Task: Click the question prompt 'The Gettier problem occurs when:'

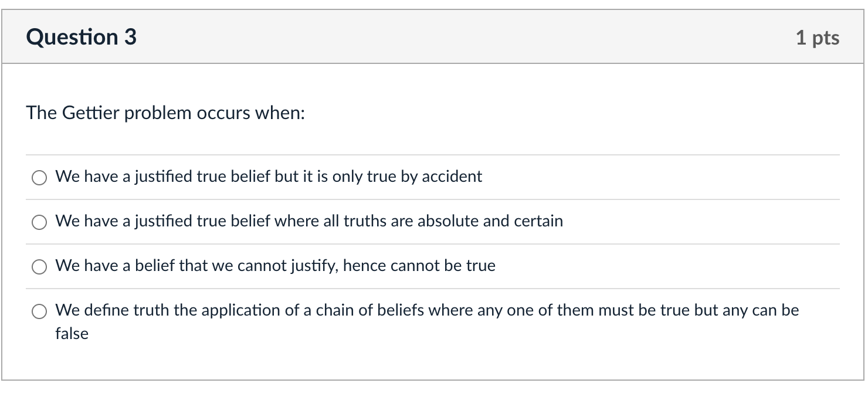Action: pos(165,112)
